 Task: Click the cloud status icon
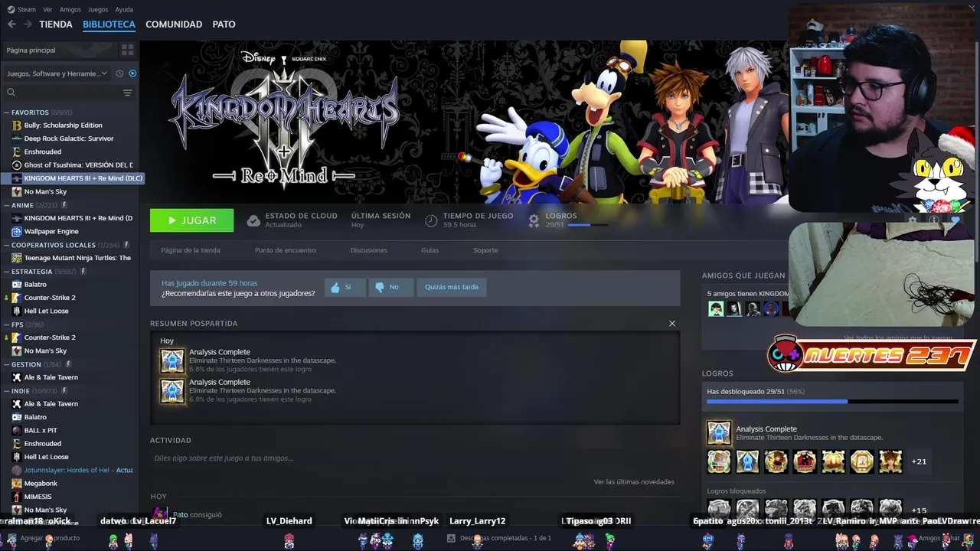tap(253, 220)
